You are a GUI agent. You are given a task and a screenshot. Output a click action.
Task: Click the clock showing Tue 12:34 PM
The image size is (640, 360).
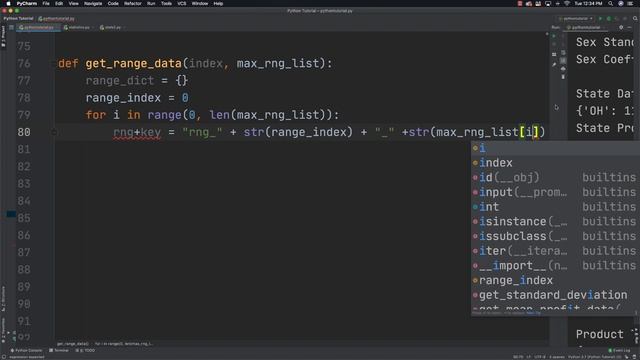coord(588,3)
